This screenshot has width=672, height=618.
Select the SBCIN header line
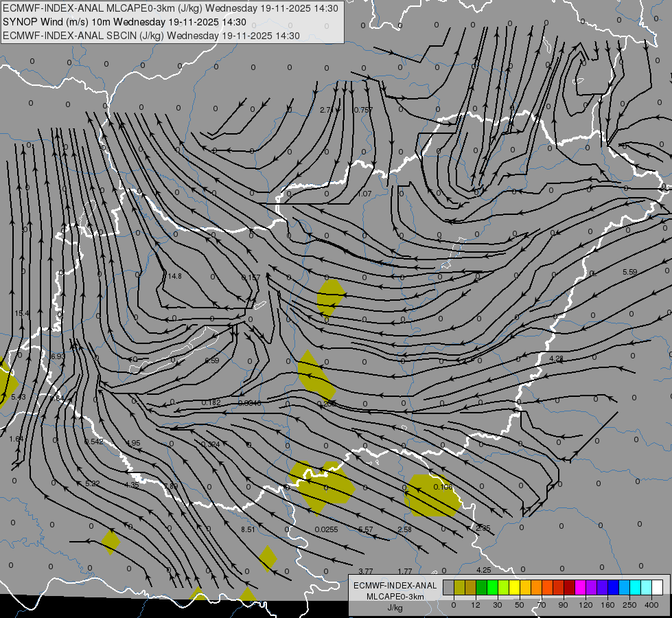(151, 36)
